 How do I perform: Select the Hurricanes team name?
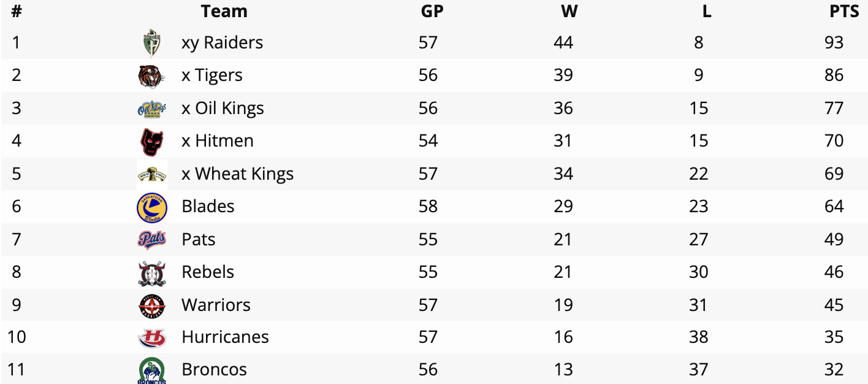225,337
